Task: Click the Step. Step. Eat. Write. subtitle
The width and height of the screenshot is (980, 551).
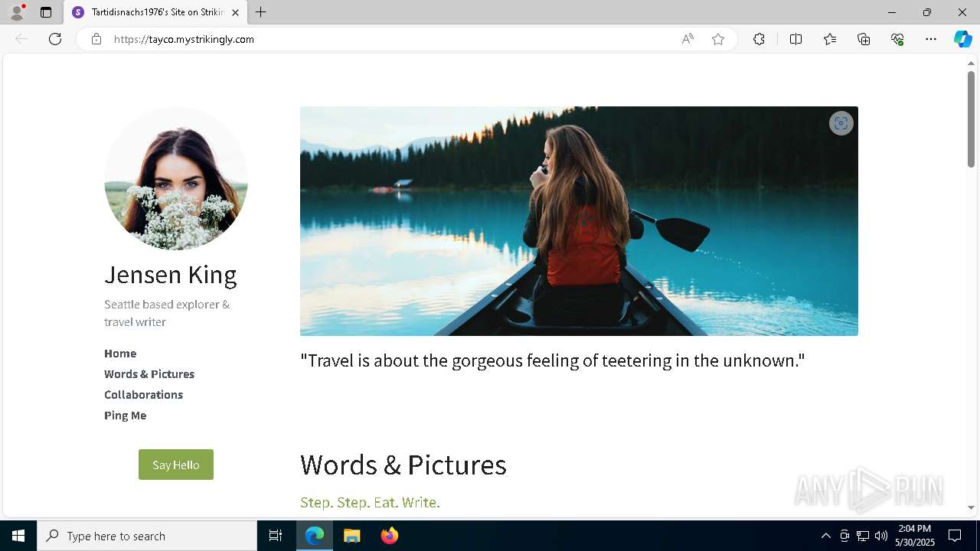Action: (370, 503)
